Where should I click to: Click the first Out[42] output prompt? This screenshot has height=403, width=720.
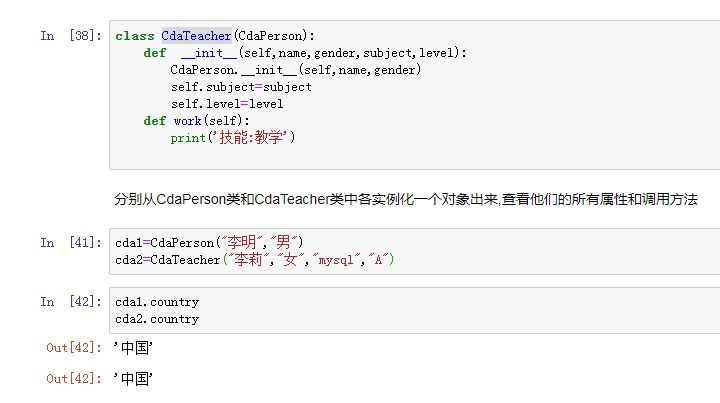click(73, 348)
